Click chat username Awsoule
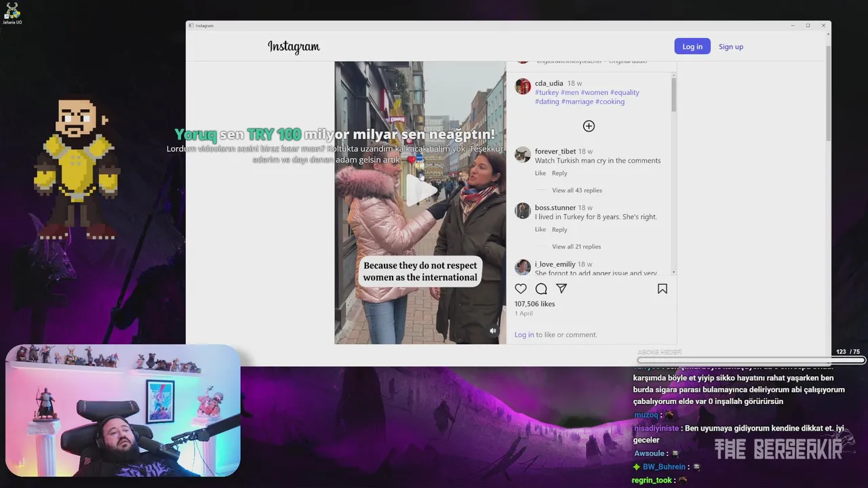 click(x=649, y=453)
